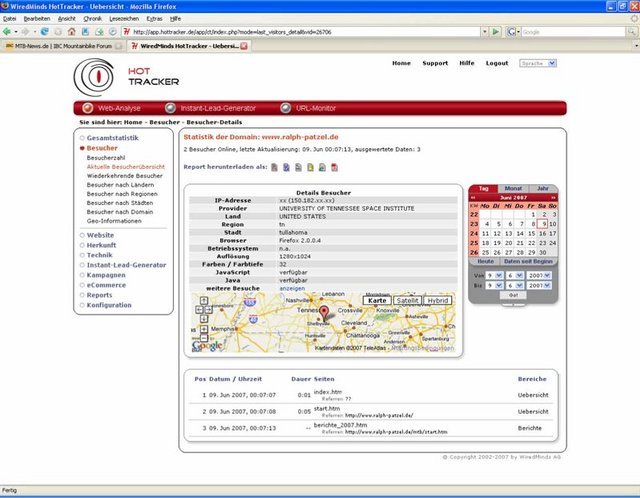Click the first report download format icon

pos(274,167)
